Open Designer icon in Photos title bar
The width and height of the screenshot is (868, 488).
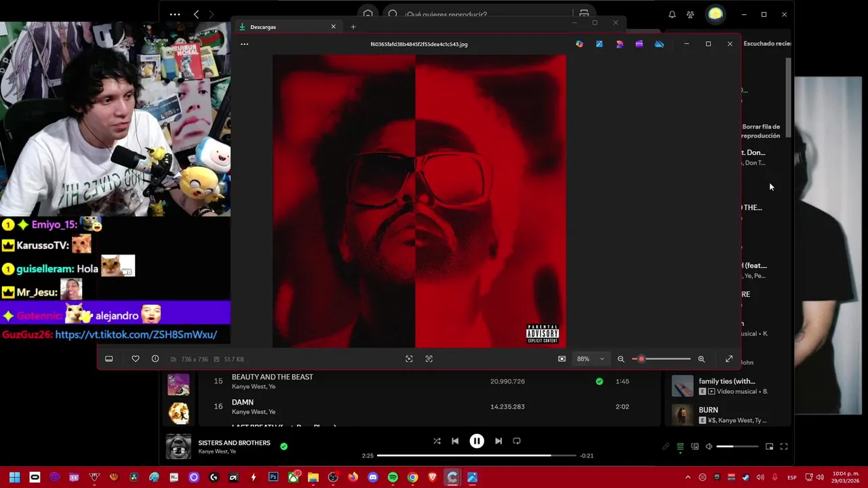pos(619,44)
